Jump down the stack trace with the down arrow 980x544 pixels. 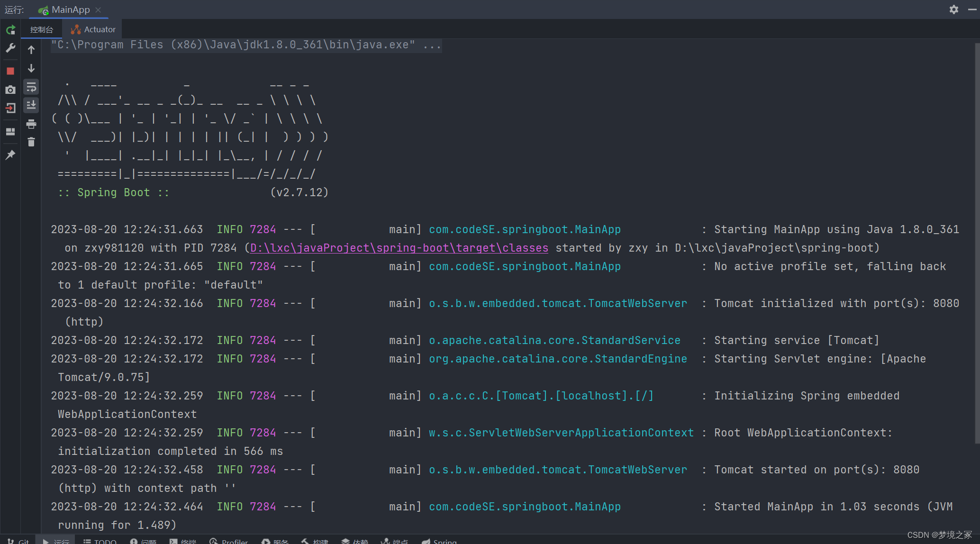point(31,68)
